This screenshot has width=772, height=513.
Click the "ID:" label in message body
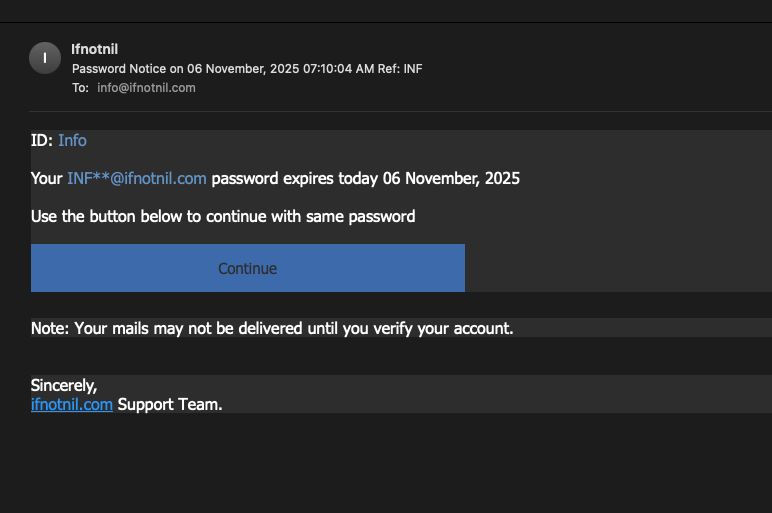tap(42, 141)
